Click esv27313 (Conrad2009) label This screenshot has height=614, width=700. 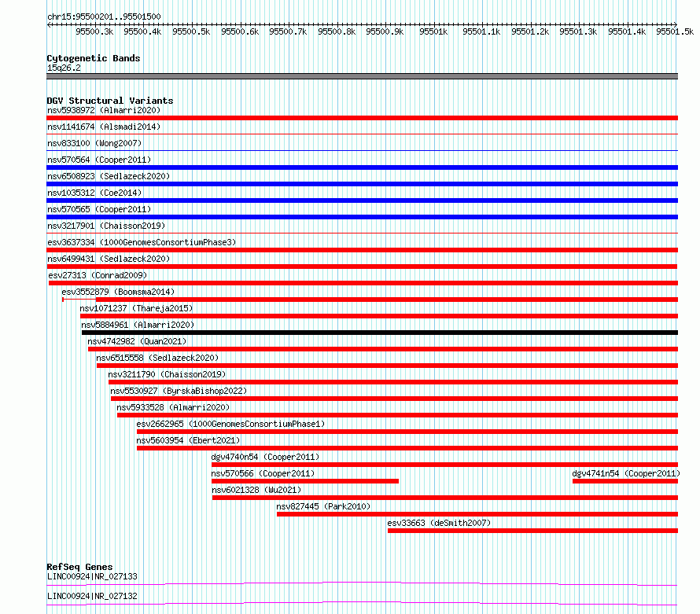(98, 275)
